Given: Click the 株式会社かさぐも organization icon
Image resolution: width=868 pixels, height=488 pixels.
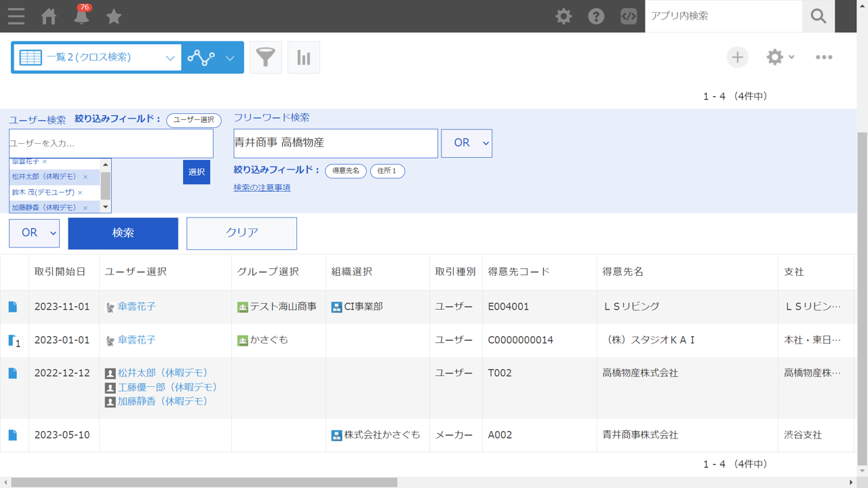Looking at the screenshot, I should (x=336, y=436).
